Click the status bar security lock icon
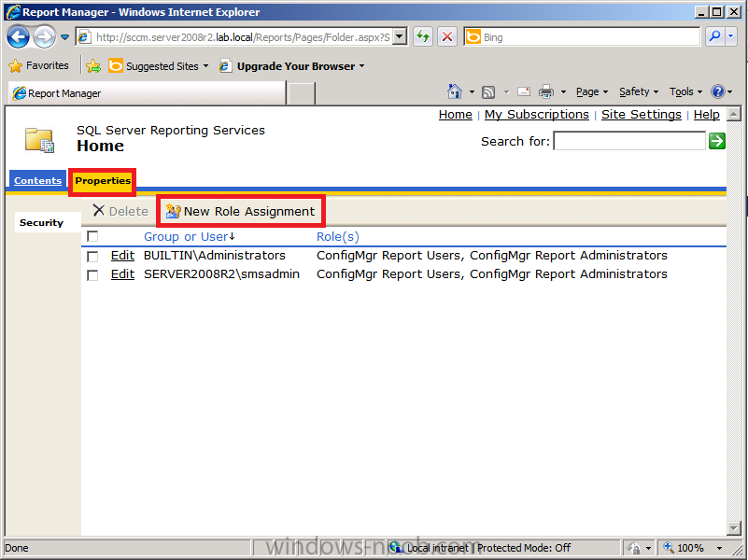The width and height of the screenshot is (748, 560). pyautogui.click(x=634, y=548)
